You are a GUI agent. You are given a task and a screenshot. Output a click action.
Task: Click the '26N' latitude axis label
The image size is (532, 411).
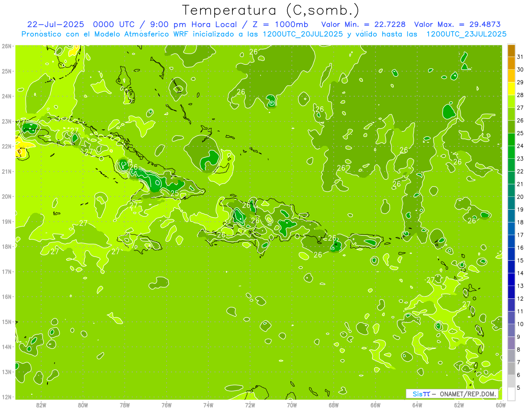point(7,46)
